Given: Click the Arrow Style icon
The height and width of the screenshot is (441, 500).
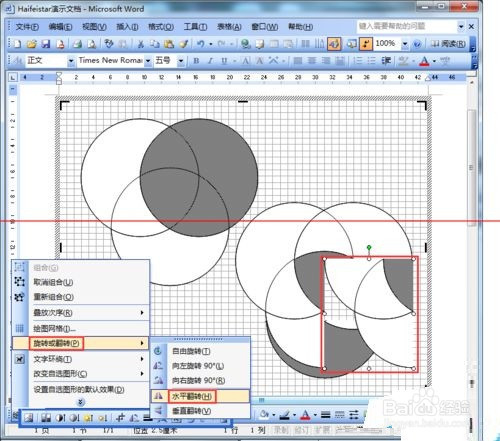Looking at the screenshot, I should 354,415.
